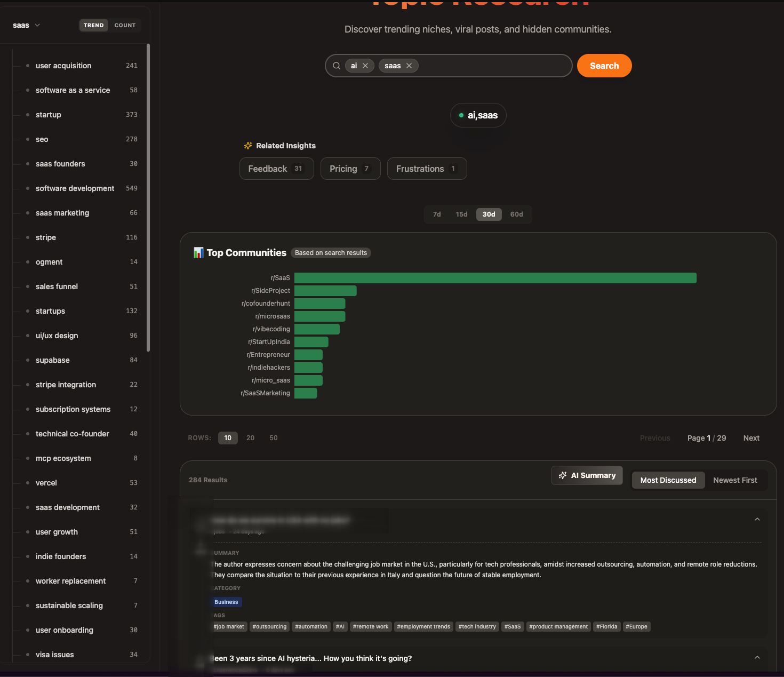Go to Next results page
Screen dimensions: 784x677
(751, 438)
